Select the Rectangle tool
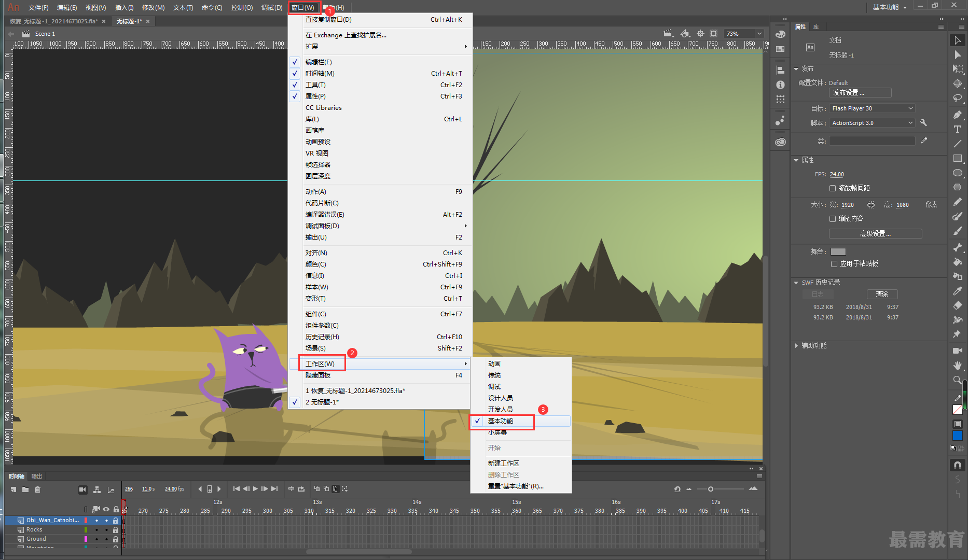Screen dimensions: 968x560 (x=958, y=158)
